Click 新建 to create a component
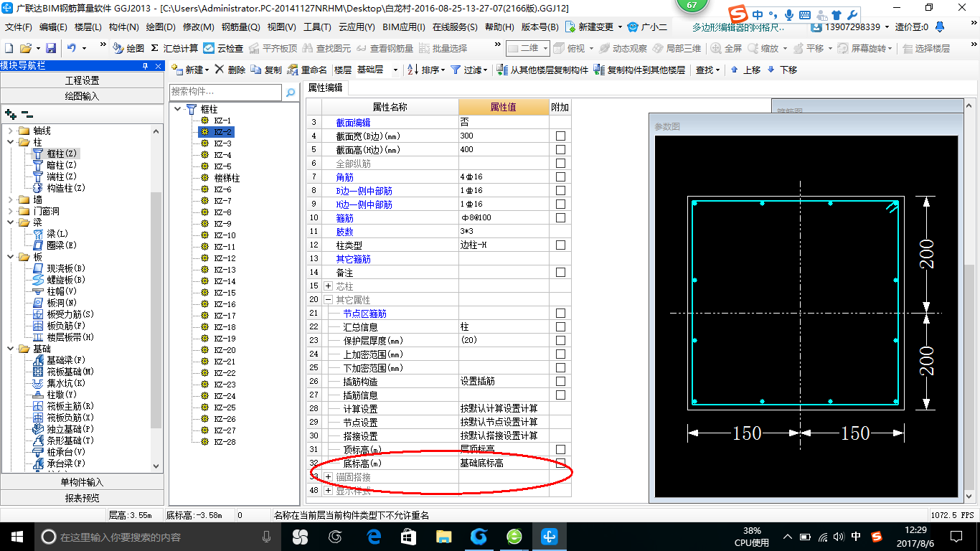This screenshot has width=980, height=551. click(x=189, y=70)
